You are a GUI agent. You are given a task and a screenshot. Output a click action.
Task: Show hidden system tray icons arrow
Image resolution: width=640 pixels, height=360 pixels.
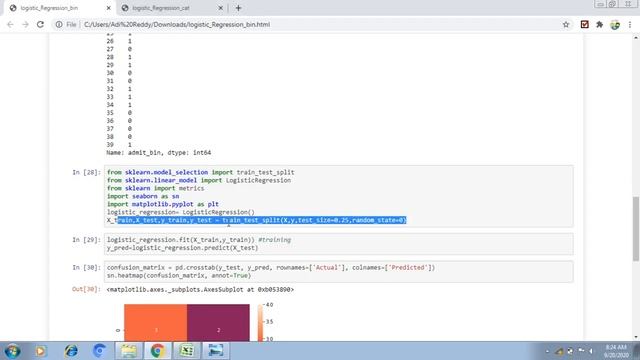pos(547,351)
